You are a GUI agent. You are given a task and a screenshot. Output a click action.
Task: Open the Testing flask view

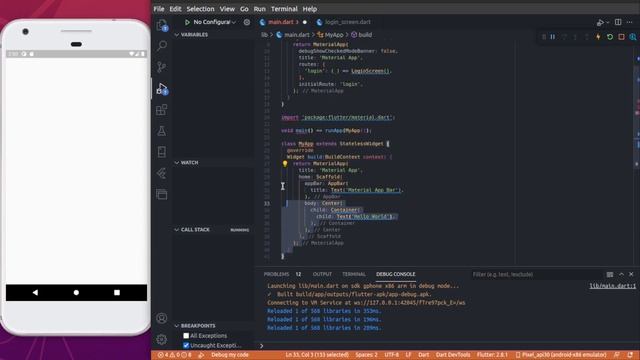click(162, 131)
